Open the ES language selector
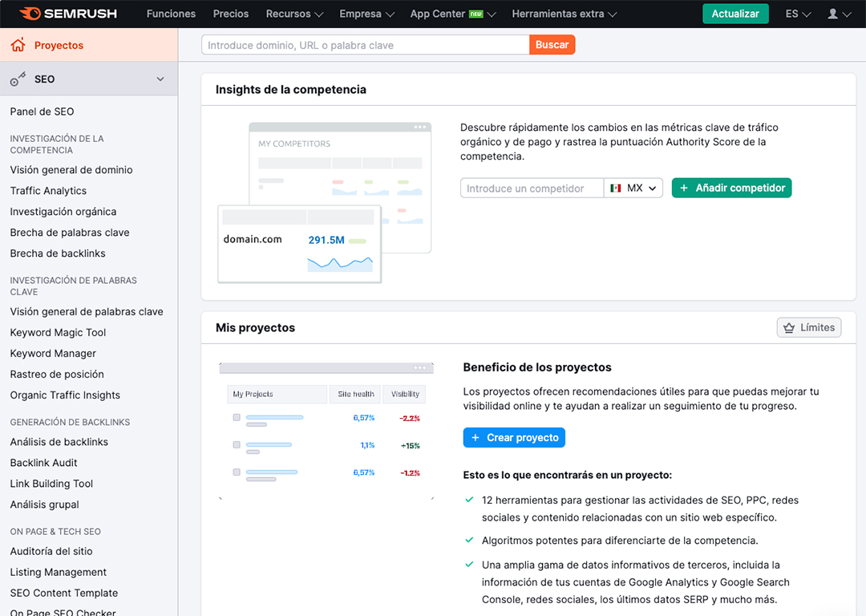Screen dimensions: 866x616 click(798, 14)
